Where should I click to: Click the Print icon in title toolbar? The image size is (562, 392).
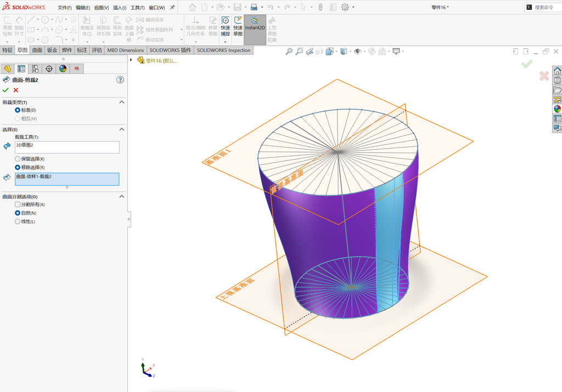[254, 7]
